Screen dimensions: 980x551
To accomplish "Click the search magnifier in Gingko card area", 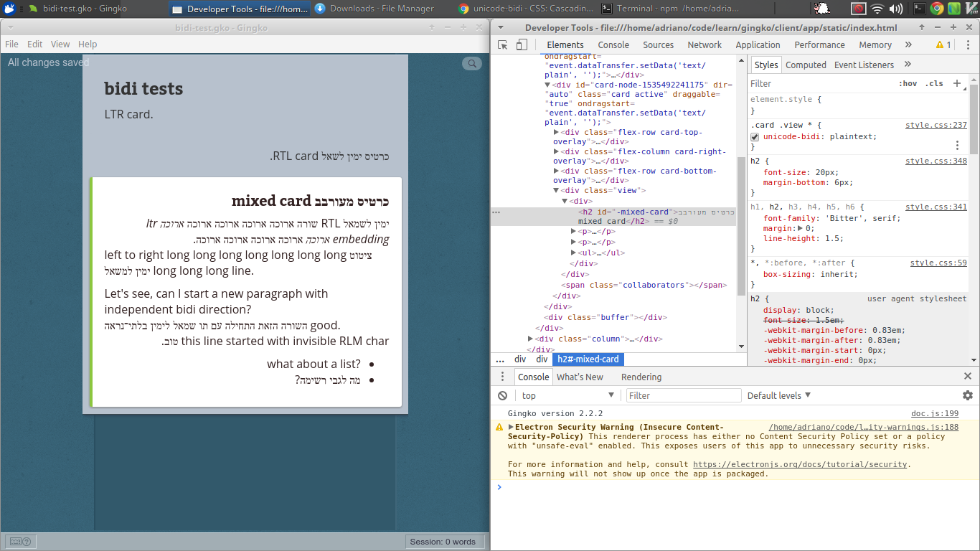I will tap(471, 63).
